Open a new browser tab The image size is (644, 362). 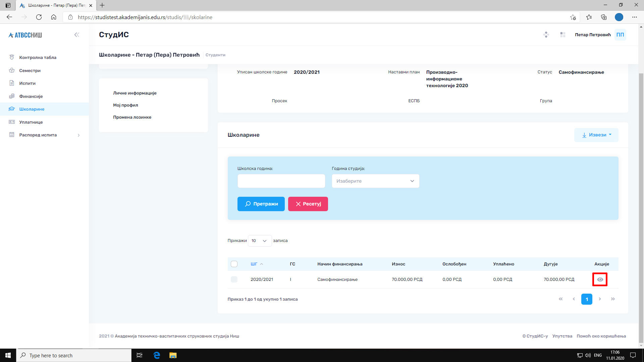click(x=102, y=5)
